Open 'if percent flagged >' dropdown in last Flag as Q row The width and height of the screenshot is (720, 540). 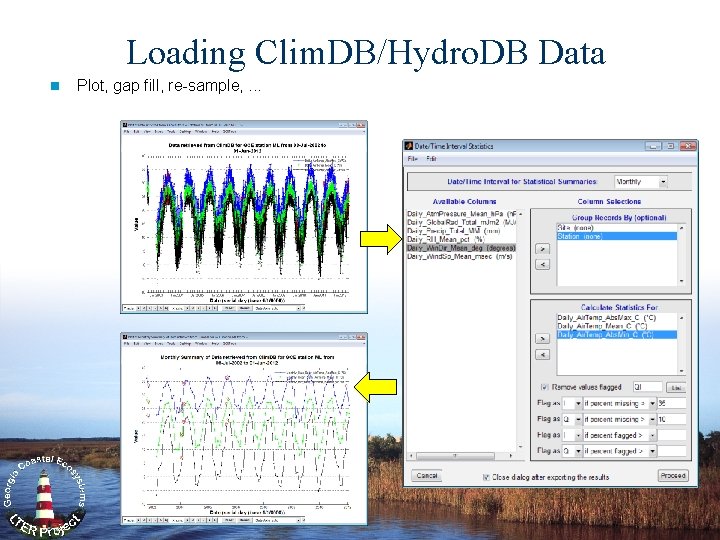[x=619, y=451]
